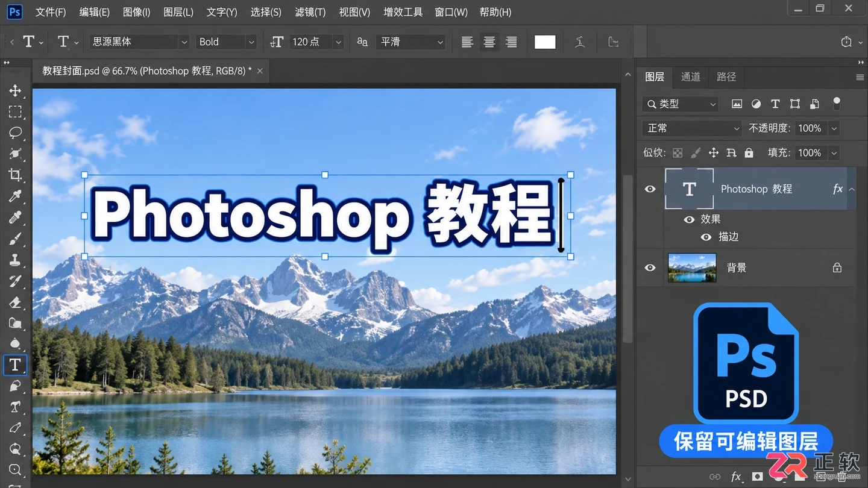This screenshot has width=868, height=488.
Task: Toggle lock image pixels brush icon
Action: [x=696, y=153]
